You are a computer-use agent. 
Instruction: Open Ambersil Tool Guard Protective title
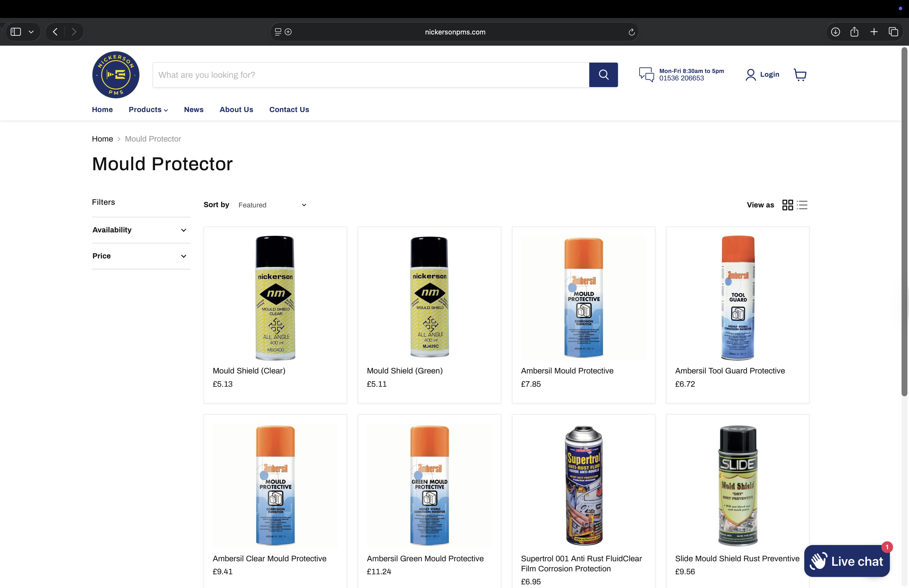tap(729, 371)
